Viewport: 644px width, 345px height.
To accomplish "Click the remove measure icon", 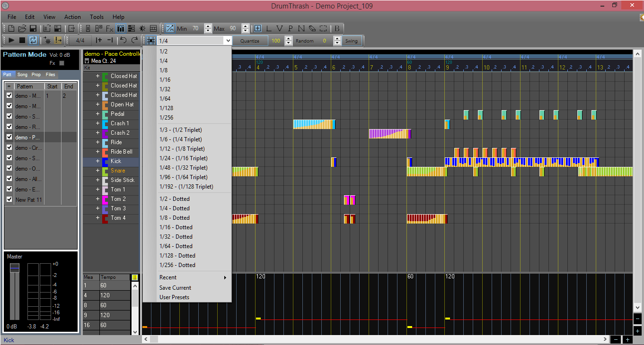I will [x=110, y=40].
